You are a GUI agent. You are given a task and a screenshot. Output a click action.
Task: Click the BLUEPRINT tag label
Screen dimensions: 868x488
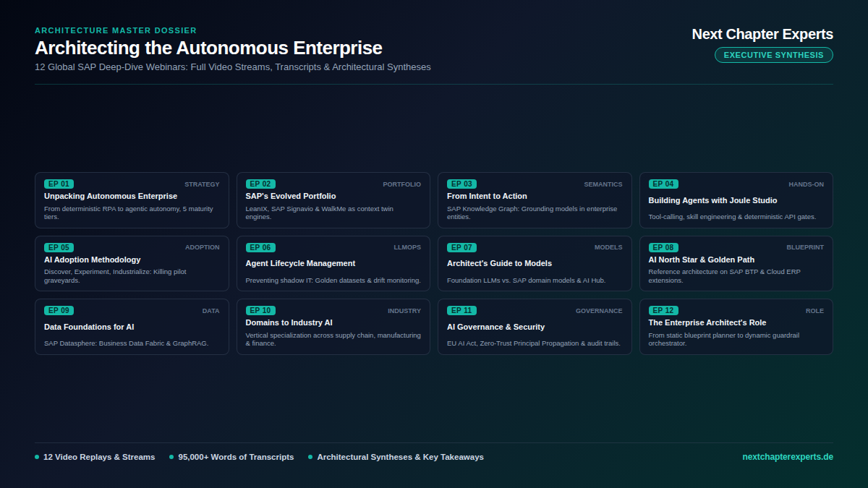pyautogui.click(x=805, y=247)
